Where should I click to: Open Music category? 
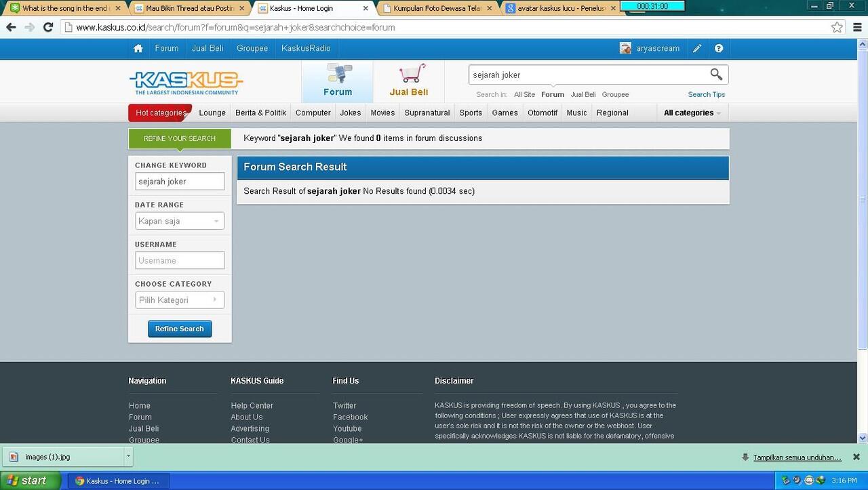577,113
